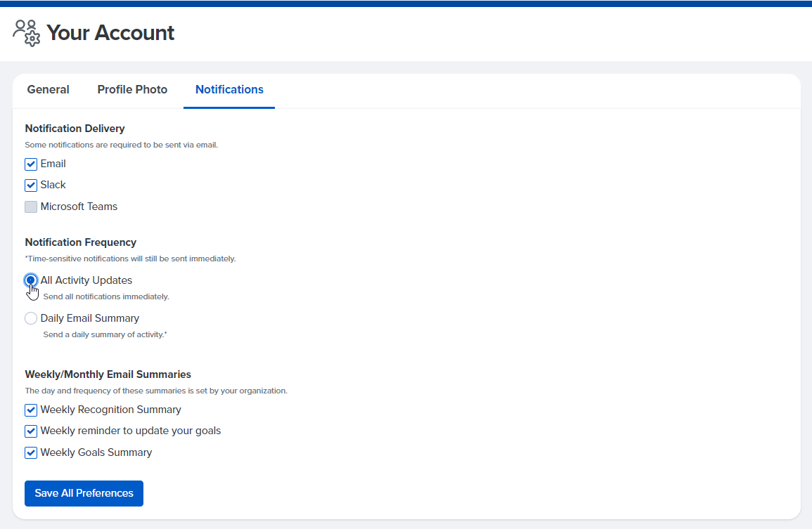Choose the Daily Email Summary radio option
Viewport: 812px width, 529px height.
tap(31, 318)
